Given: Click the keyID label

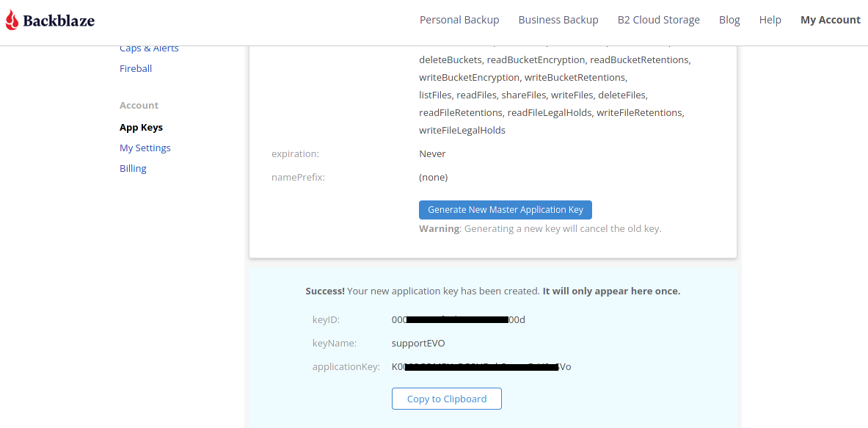Looking at the screenshot, I should 326,320.
